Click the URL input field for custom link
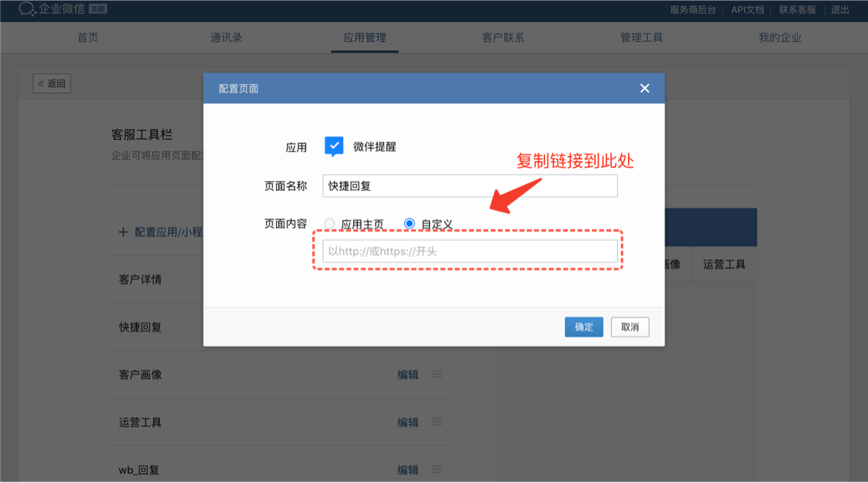 [470, 251]
